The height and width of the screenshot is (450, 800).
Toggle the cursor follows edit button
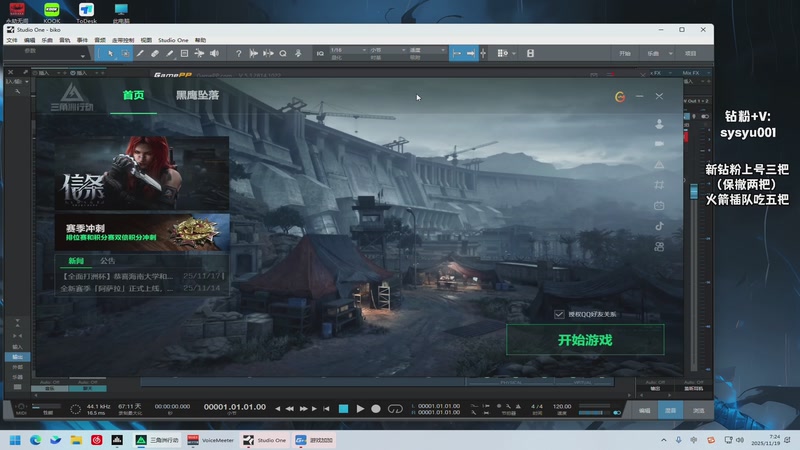(x=483, y=53)
